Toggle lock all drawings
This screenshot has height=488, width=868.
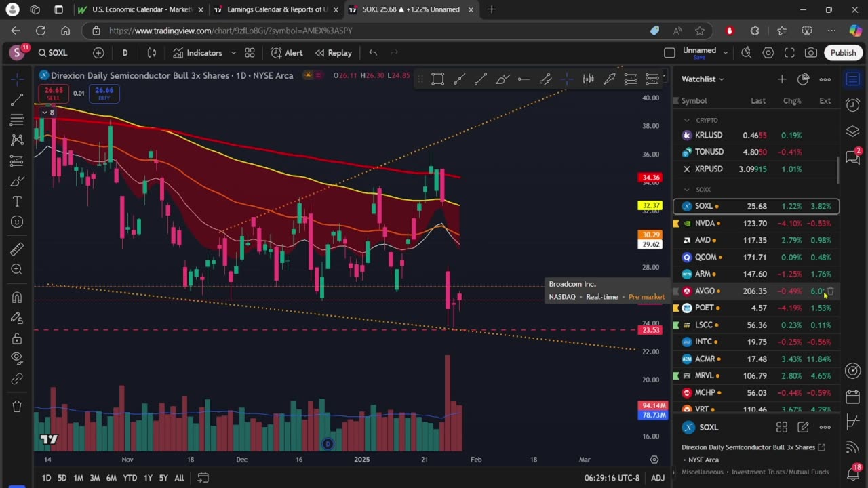[17, 338]
